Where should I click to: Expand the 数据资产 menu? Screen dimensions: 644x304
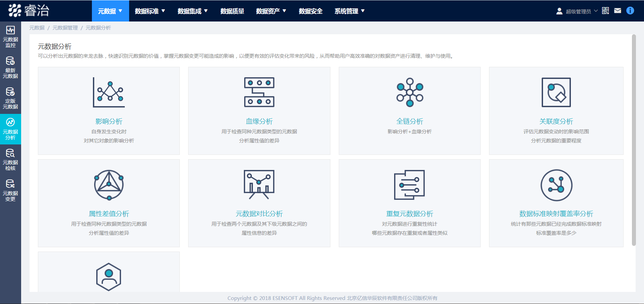click(271, 11)
